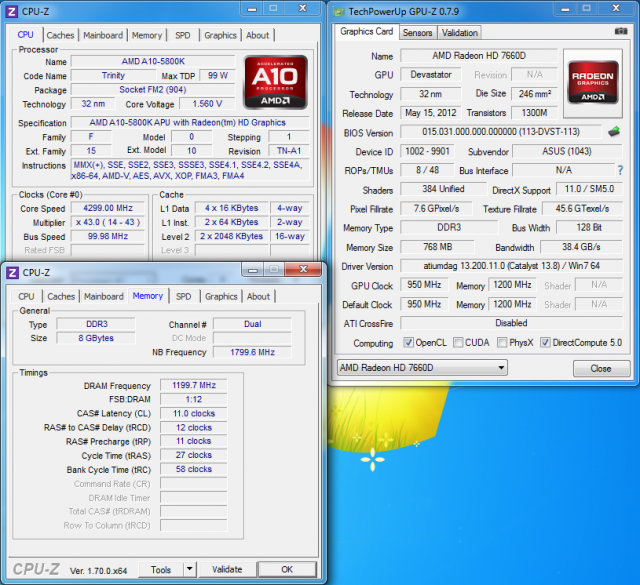Click the Core Speed value 4299.00 MHz
The height and width of the screenshot is (585, 640).
tap(108, 208)
